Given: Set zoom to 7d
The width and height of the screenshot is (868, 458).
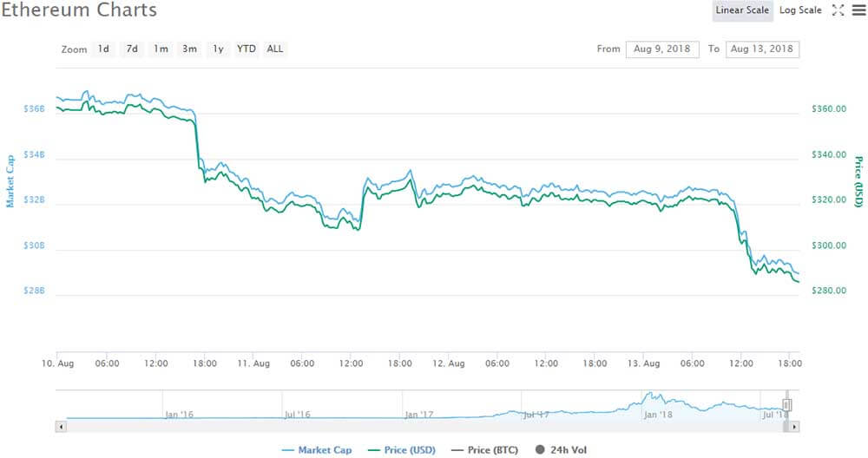Looking at the screenshot, I should (x=132, y=49).
